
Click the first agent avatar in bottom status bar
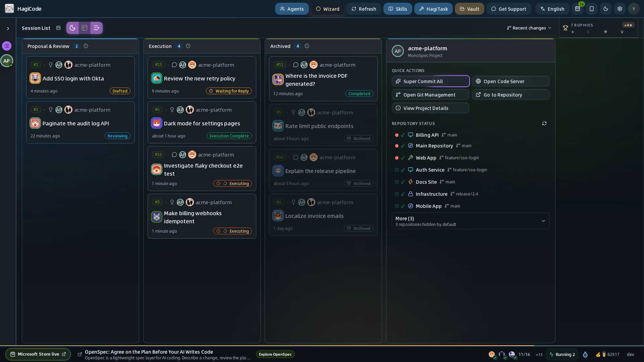coord(492,354)
